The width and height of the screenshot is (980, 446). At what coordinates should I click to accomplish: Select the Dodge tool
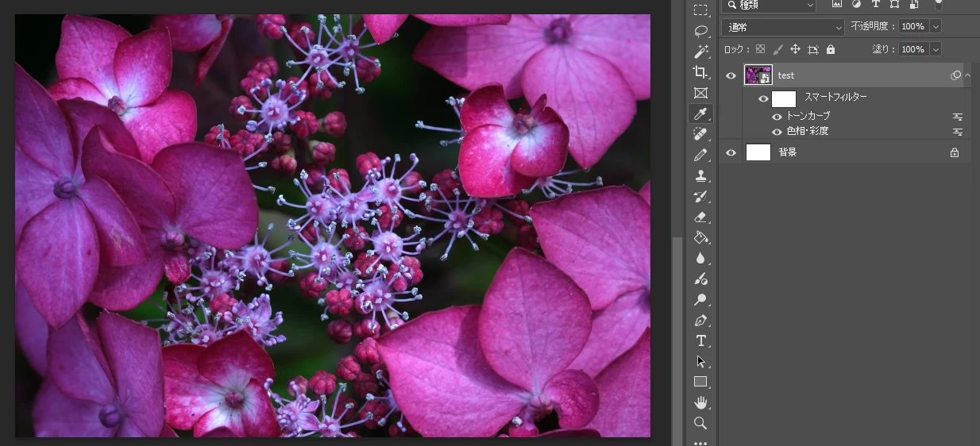coord(700,299)
